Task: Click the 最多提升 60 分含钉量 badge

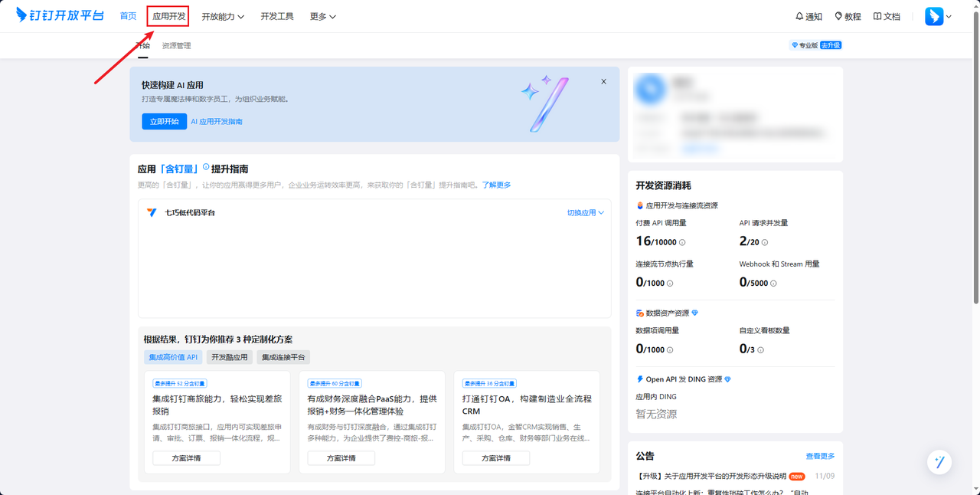Action: pos(335,383)
